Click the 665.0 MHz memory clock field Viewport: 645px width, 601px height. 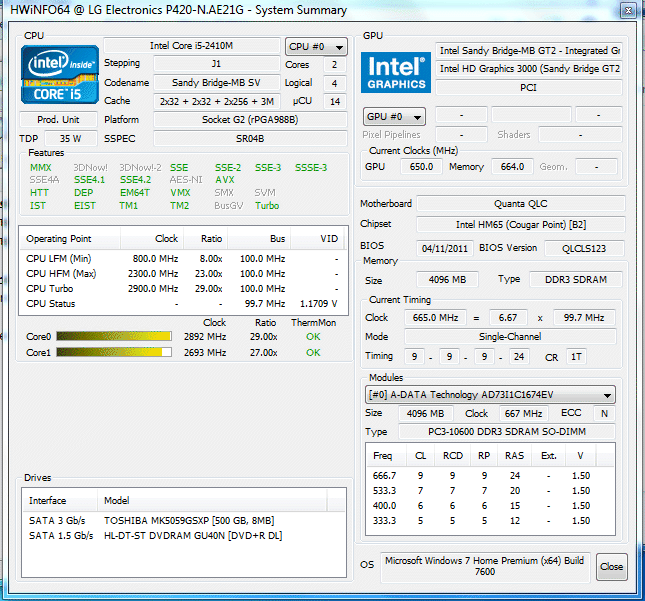pyautogui.click(x=436, y=318)
